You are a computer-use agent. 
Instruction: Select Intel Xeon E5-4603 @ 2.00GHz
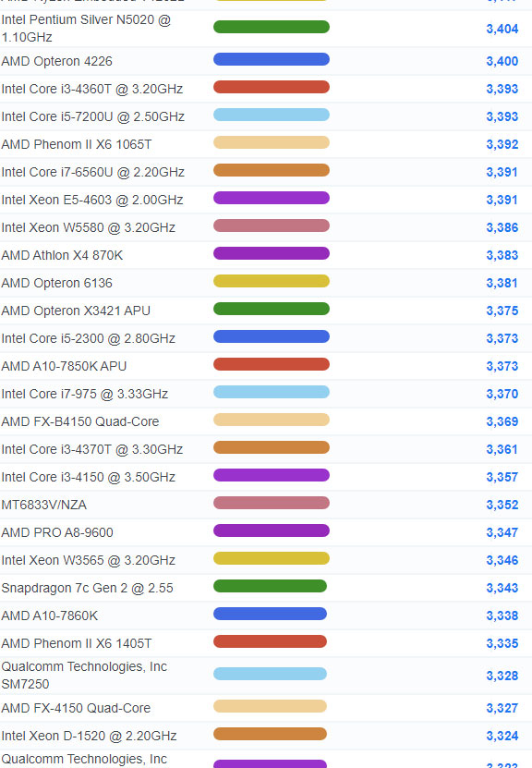[x=92, y=200]
